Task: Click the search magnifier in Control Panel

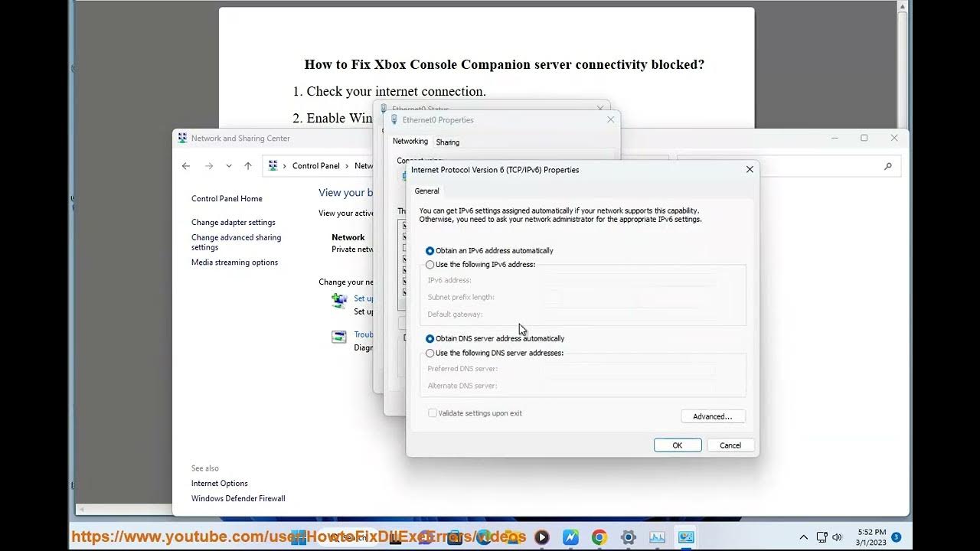Action: [888, 166]
